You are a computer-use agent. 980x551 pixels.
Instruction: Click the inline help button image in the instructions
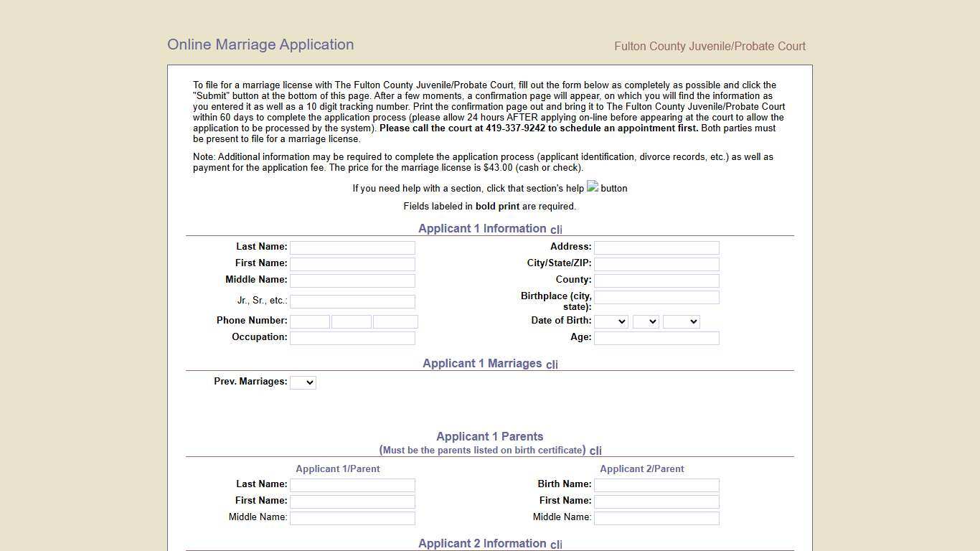pyautogui.click(x=591, y=187)
